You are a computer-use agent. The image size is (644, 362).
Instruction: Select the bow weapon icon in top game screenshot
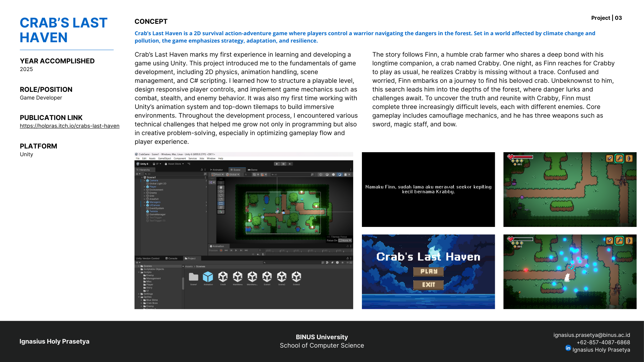tap(629, 158)
